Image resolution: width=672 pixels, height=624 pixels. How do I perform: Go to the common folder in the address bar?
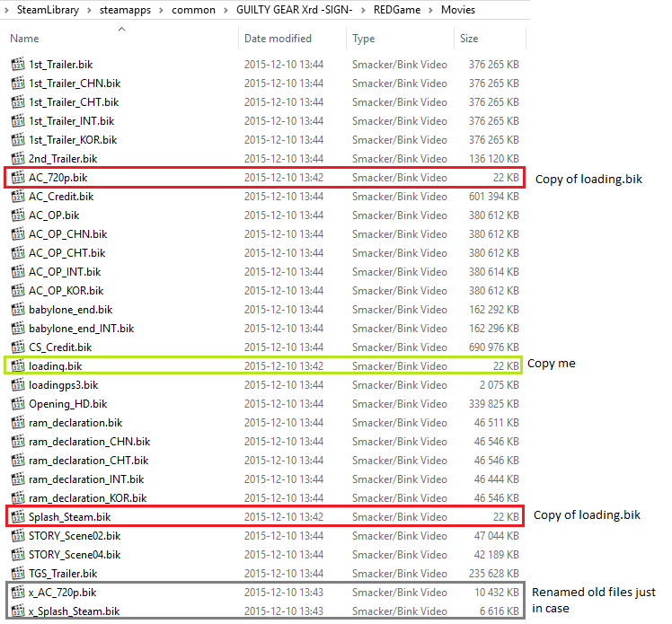(x=193, y=10)
